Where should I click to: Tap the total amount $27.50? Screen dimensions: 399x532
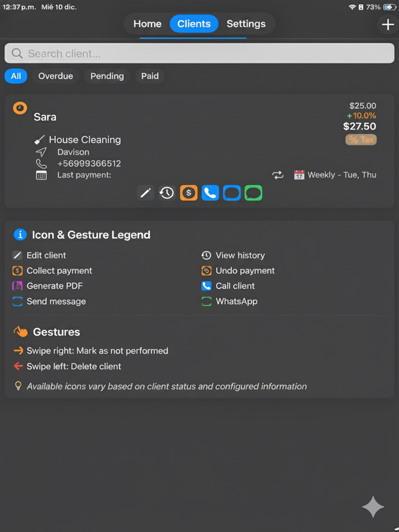[x=360, y=126]
